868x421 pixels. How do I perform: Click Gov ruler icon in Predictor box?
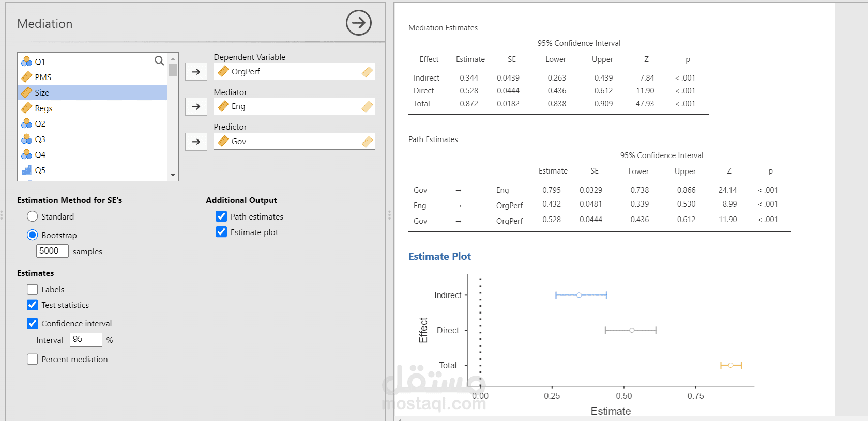point(223,141)
